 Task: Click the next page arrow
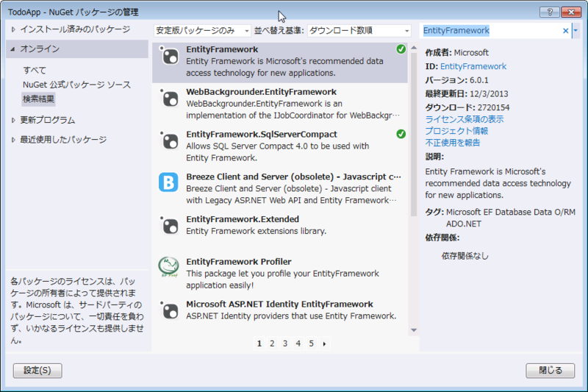[324, 343]
